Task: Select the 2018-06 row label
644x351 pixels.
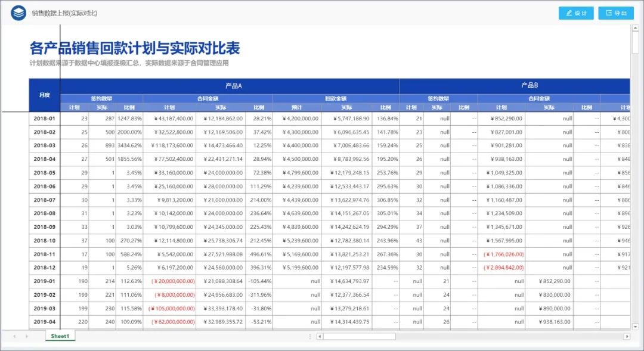Action: pyautogui.click(x=44, y=187)
